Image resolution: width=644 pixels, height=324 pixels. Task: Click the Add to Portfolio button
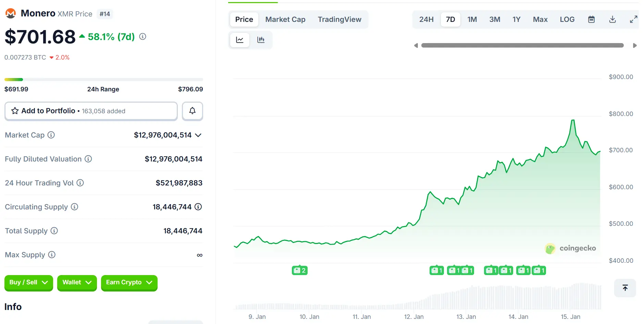tap(48, 111)
